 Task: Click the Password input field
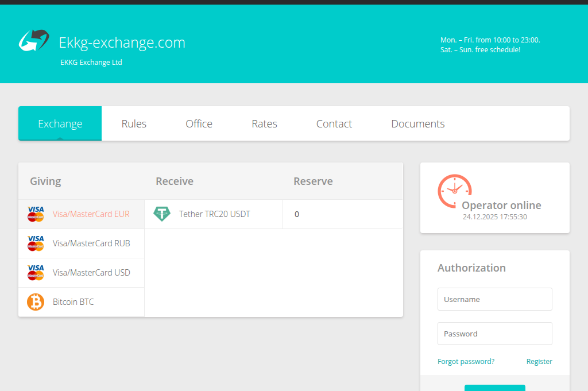point(494,334)
